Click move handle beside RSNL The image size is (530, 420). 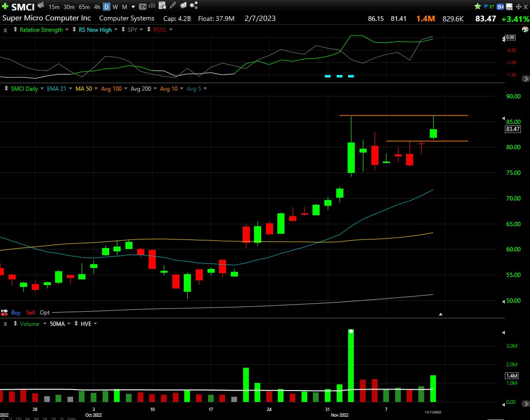[x=149, y=30]
